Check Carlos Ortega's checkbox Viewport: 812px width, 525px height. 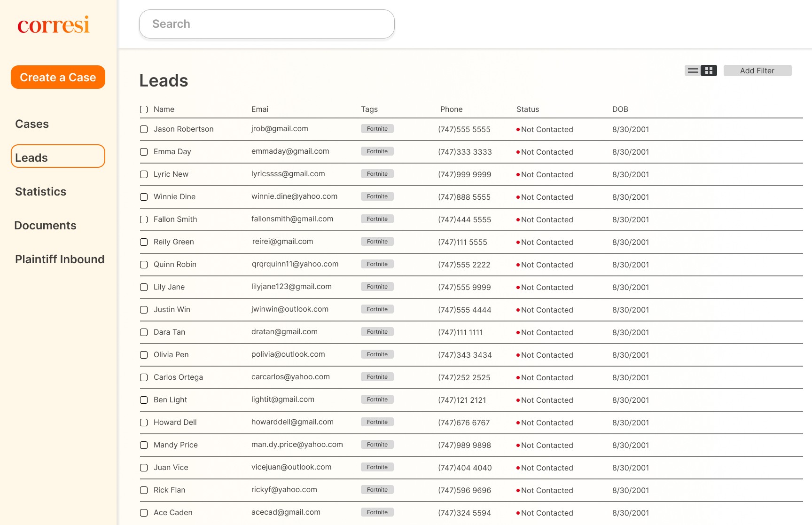pos(144,377)
